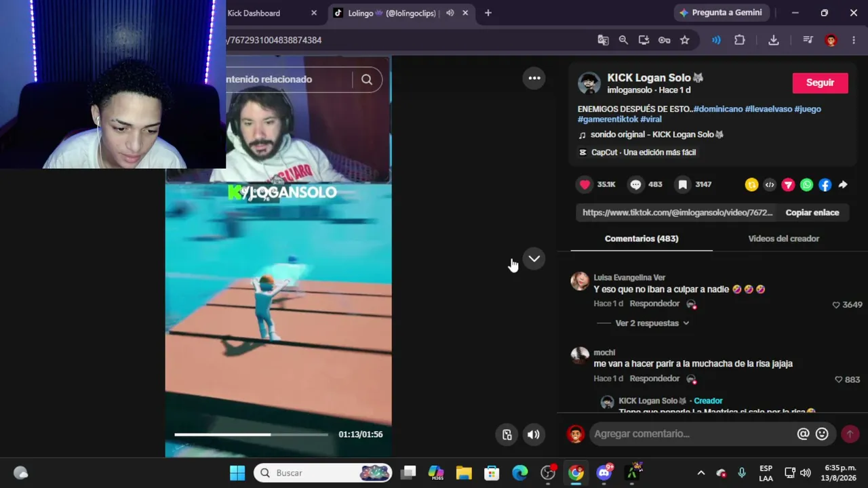The width and height of the screenshot is (868, 488).
Task: Click the Copiar enlace button
Action: (x=812, y=213)
